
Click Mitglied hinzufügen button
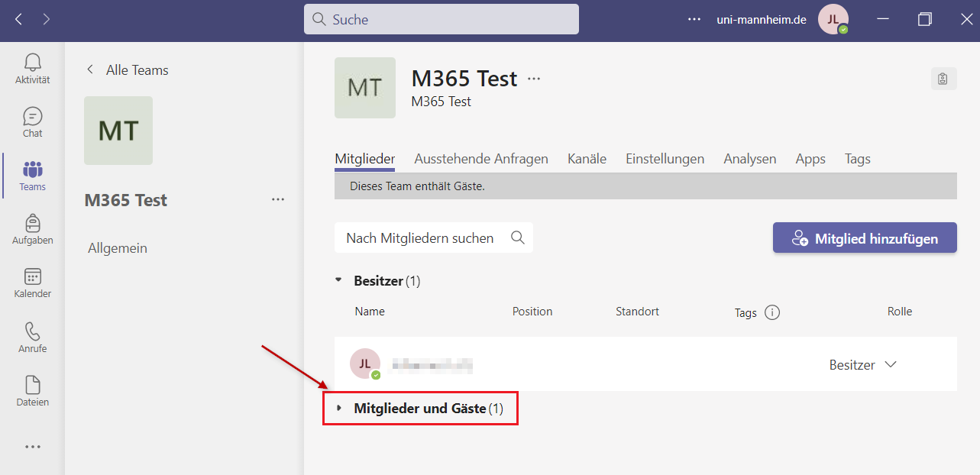865,237
